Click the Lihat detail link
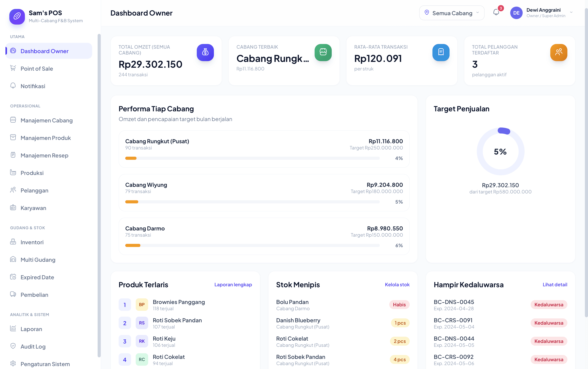The height and width of the screenshot is (369, 588). click(x=555, y=285)
